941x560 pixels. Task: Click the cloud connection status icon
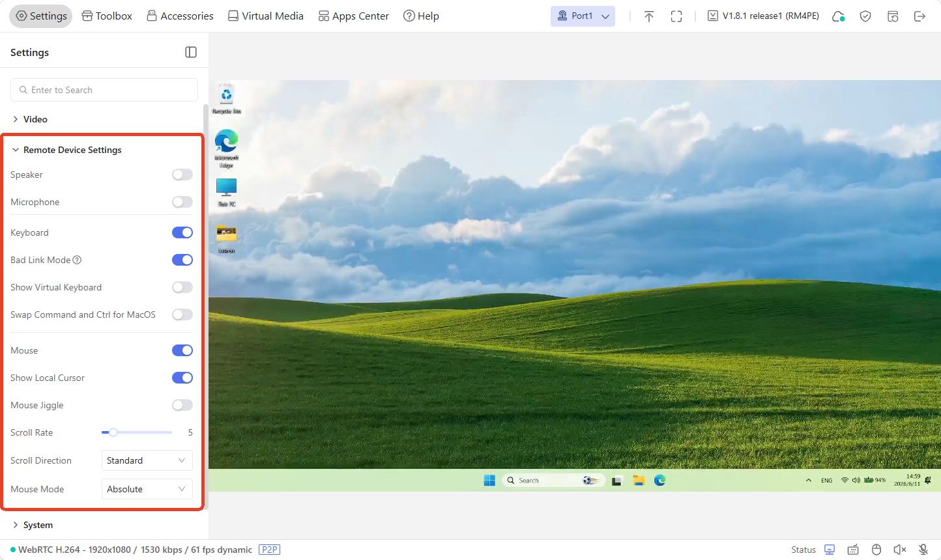tap(839, 16)
